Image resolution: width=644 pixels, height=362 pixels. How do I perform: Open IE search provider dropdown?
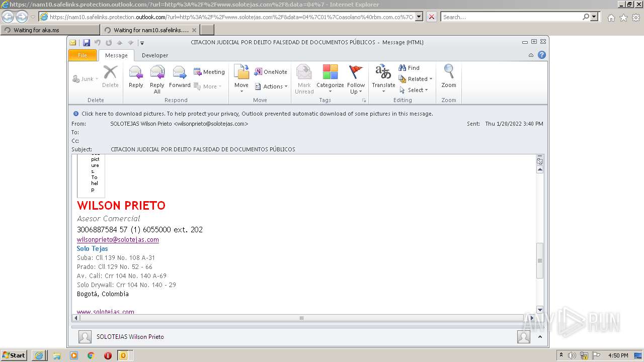point(595,17)
